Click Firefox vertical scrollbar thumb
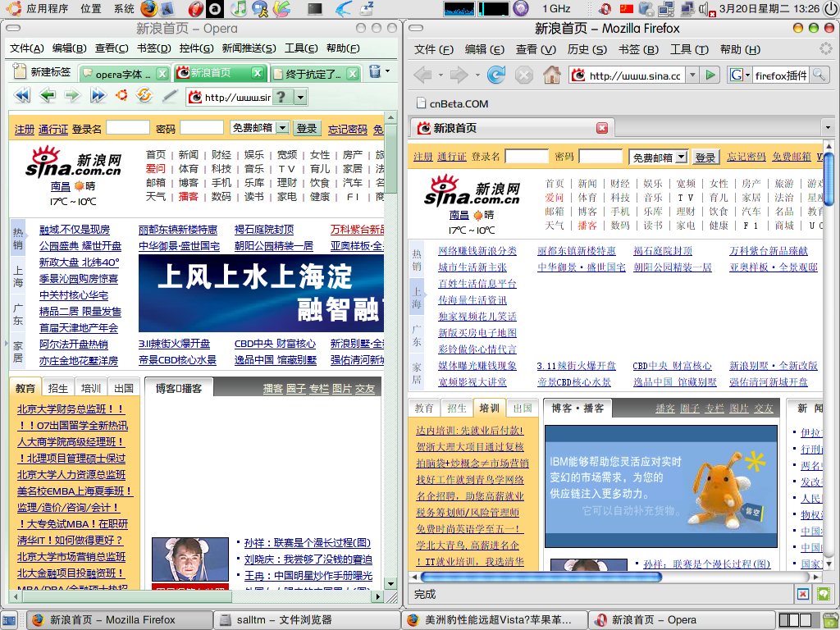This screenshot has height=630, width=840. click(829, 178)
